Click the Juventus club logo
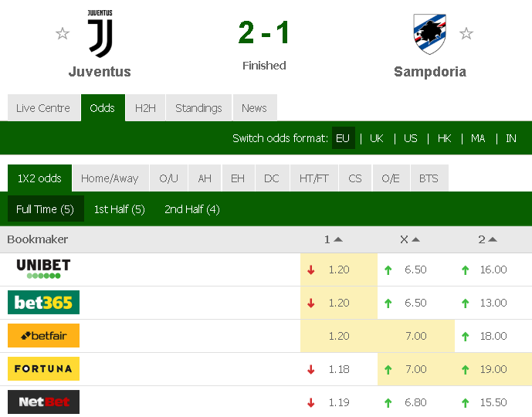Screen dimensions: 532x417 point(100,33)
